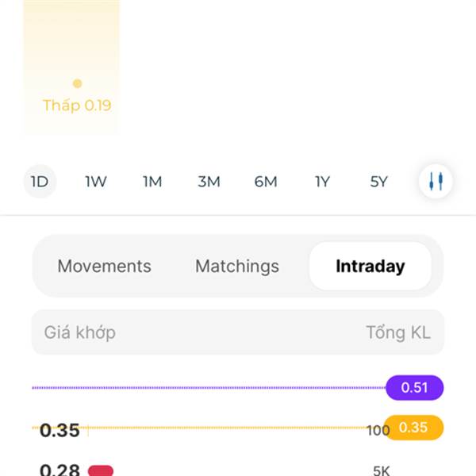
Task: Tap the yellow 0.35 price label
Action: click(x=413, y=428)
